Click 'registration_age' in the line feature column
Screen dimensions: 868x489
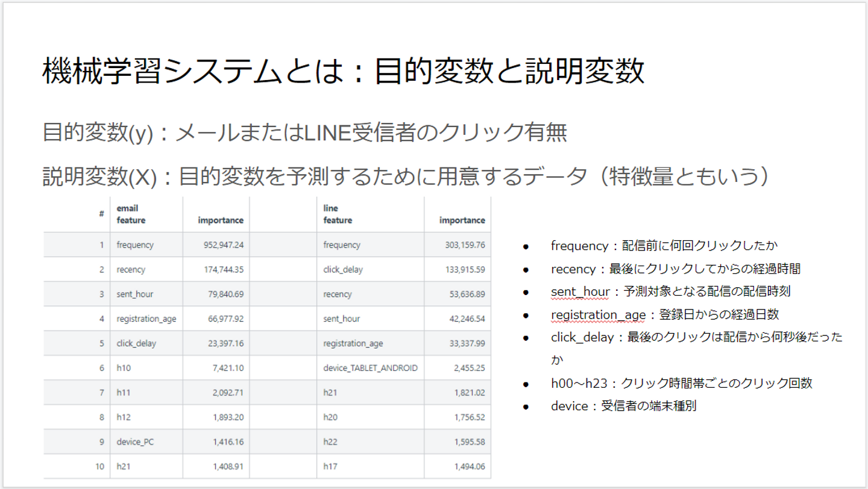(x=353, y=344)
